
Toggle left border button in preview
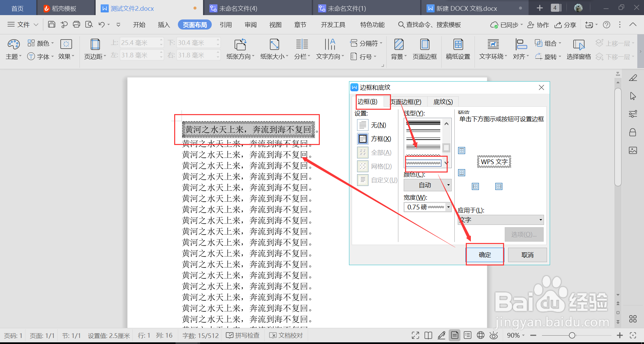[x=476, y=186]
